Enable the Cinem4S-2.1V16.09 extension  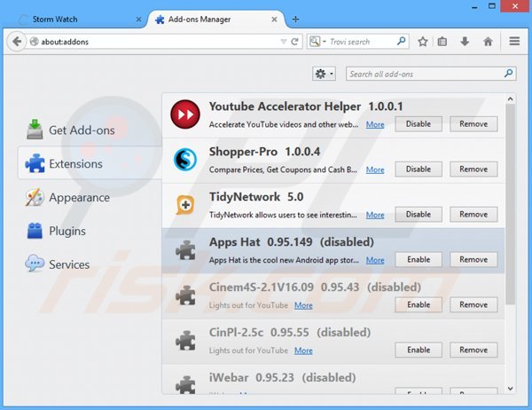[x=419, y=304]
